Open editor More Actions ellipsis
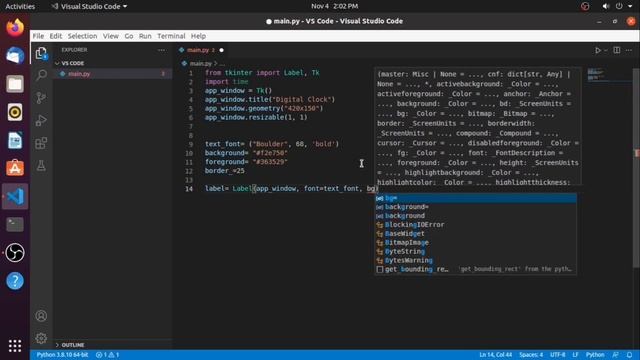Image resolution: width=640 pixels, height=360 pixels. [629, 50]
